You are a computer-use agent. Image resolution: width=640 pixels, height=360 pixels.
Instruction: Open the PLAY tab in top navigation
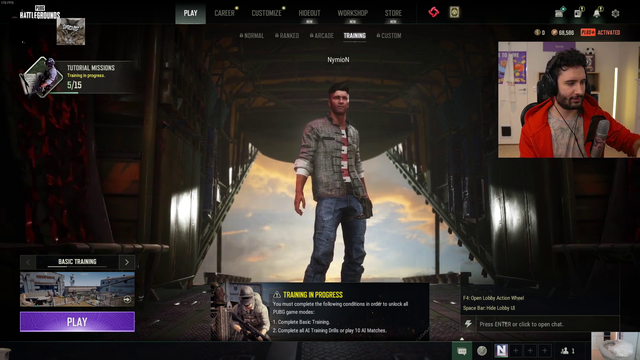coord(191,13)
